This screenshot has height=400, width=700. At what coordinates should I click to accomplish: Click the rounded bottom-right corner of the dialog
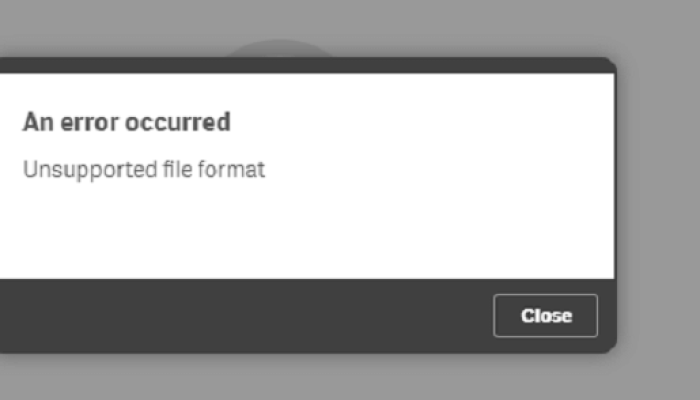(x=609, y=346)
